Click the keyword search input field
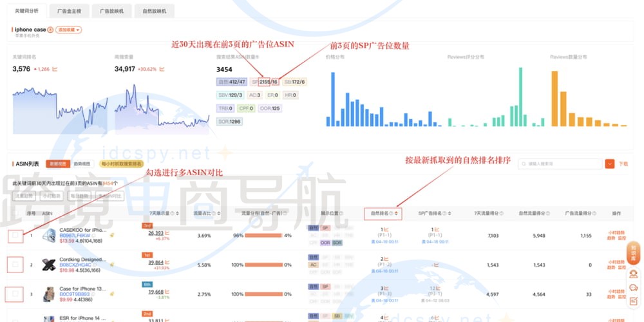Screen dimensions: 644x322 (x=560, y=164)
